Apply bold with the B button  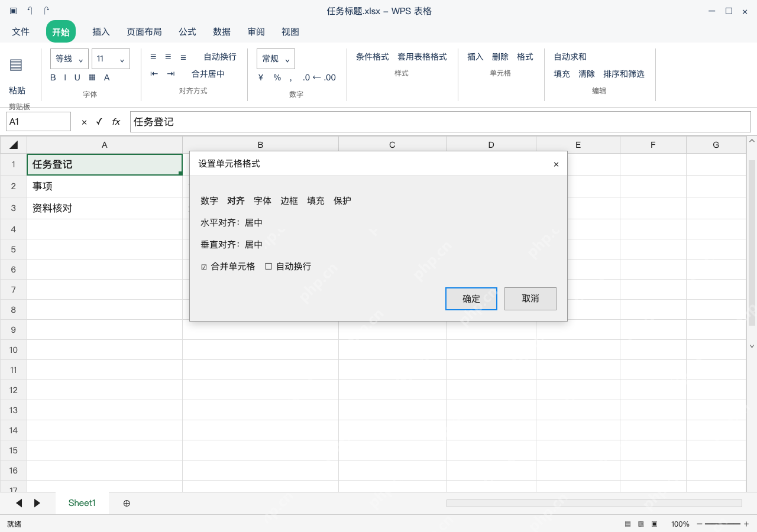tap(53, 77)
